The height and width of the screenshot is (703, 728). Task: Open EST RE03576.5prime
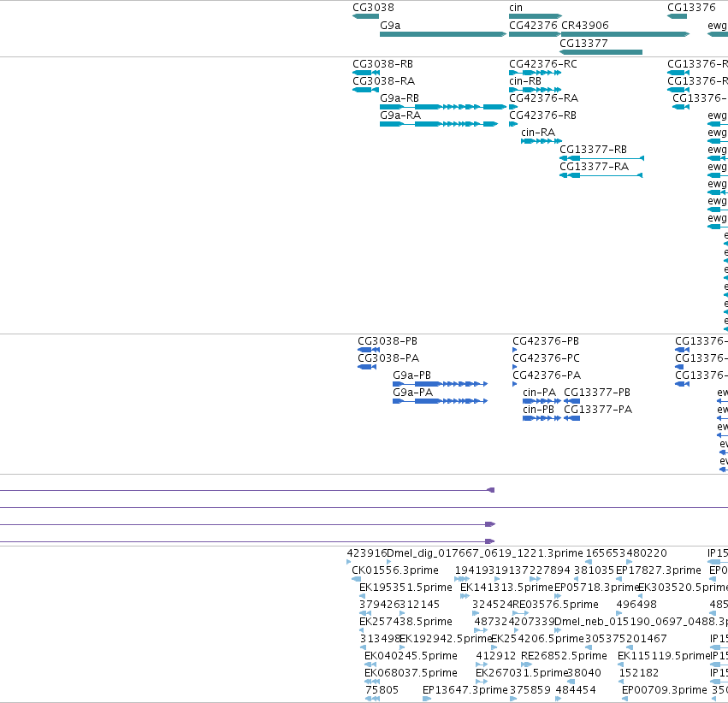pyautogui.click(x=555, y=605)
